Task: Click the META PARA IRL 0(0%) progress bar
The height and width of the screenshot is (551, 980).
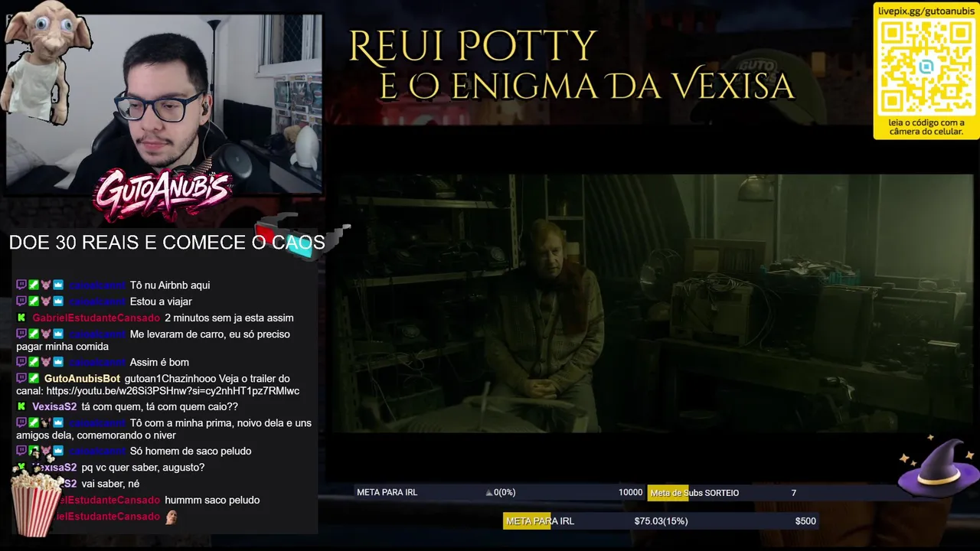Action: (x=500, y=492)
